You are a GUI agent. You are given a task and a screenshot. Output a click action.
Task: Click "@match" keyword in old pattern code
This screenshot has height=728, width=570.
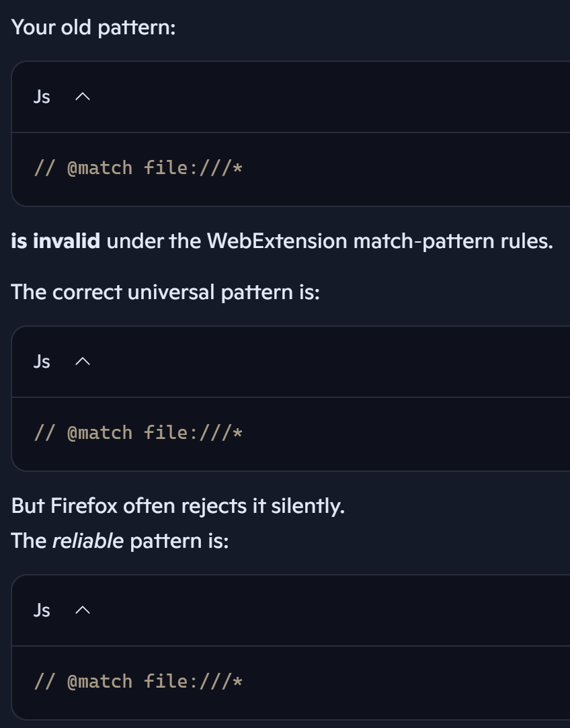pos(99,168)
